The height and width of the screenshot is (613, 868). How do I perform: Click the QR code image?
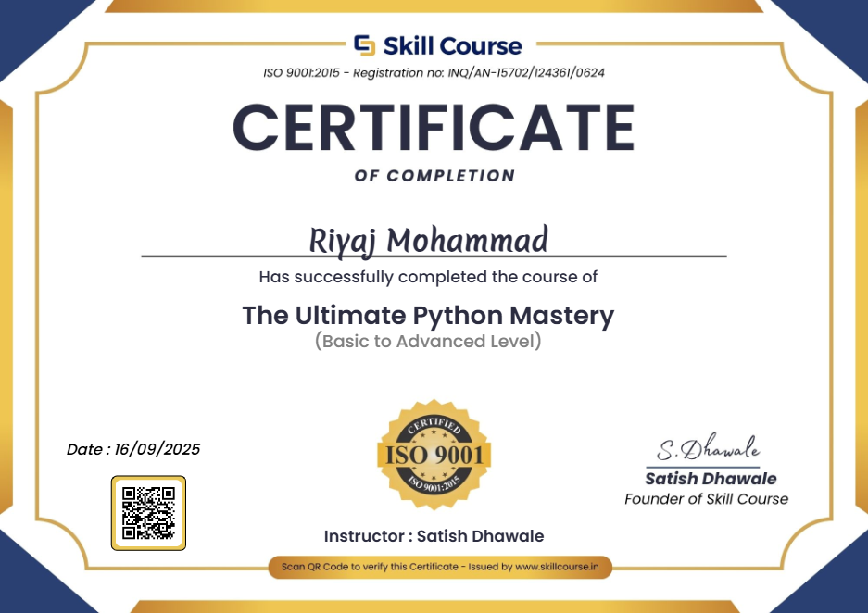point(148,512)
